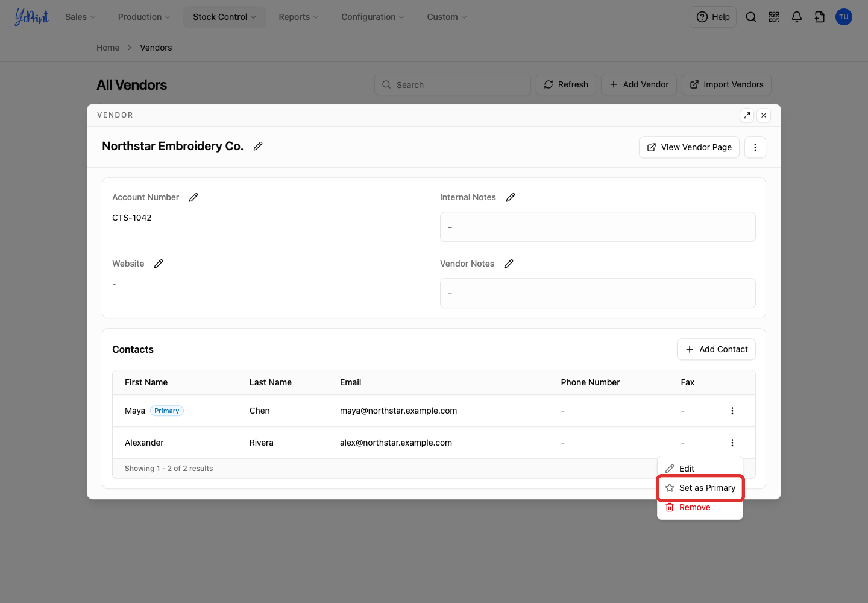This screenshot has width=868, height=603.
Task: Close the vendor dialog
Action: tap(764, 115)
